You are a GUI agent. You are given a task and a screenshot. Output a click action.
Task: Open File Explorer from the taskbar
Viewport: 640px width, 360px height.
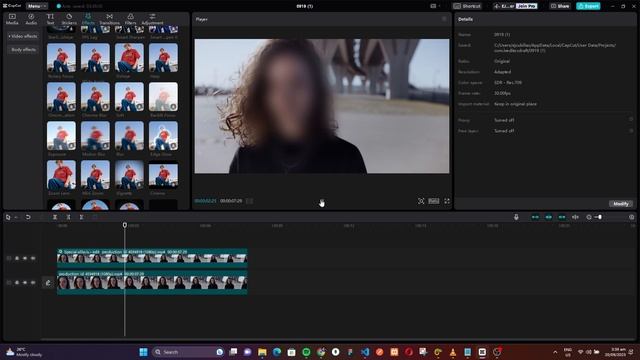point(262,352)
